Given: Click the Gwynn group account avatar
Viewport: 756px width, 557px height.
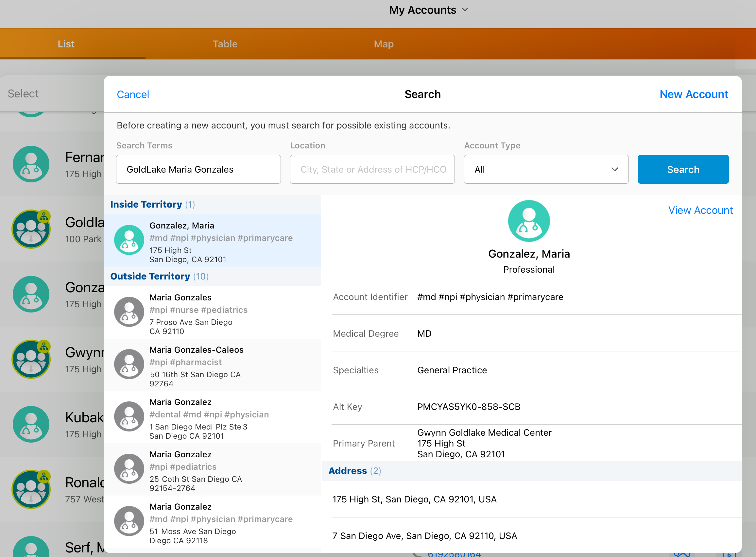Looking at the screenshot, I should pos(31,359).
